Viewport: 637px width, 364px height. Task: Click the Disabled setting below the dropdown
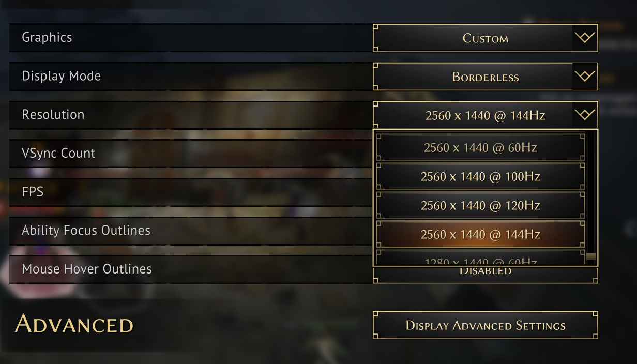[x=485, y=270]
